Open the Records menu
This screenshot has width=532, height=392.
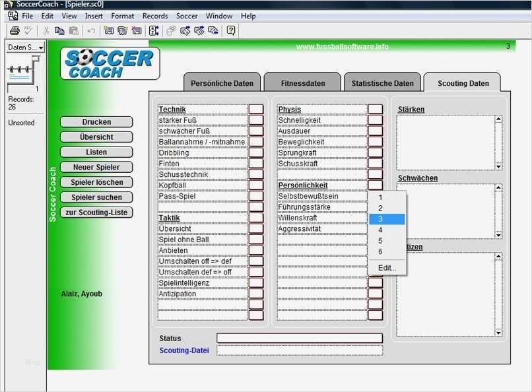tap(155, 16)
